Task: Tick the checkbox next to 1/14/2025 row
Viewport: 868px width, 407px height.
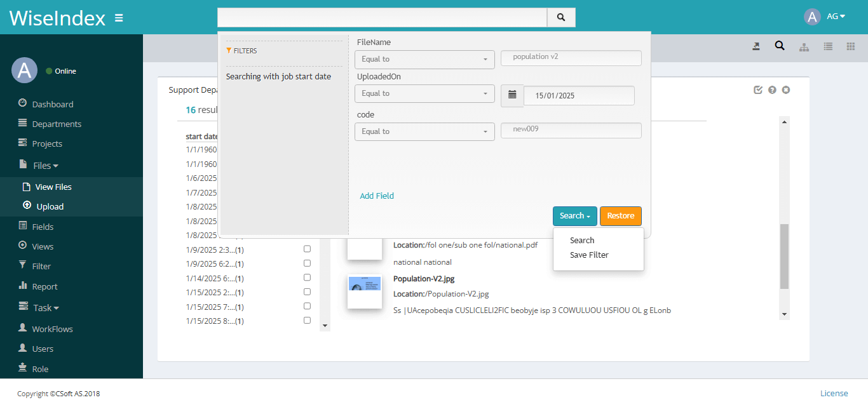Action: (307, 277)
